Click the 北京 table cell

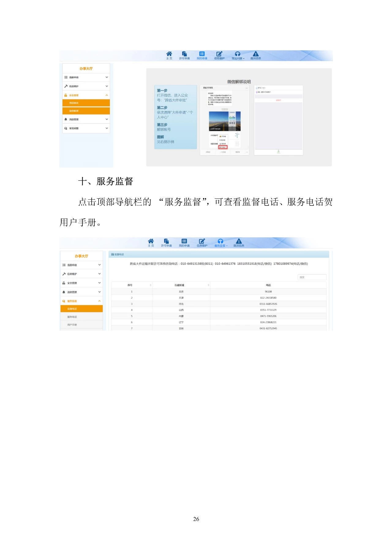coord(181,292)
